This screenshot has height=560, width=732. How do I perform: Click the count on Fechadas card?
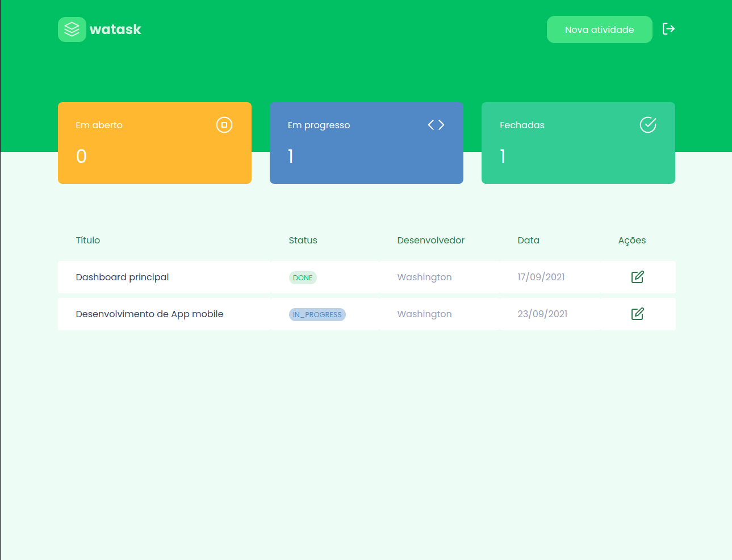click(503, 156)
